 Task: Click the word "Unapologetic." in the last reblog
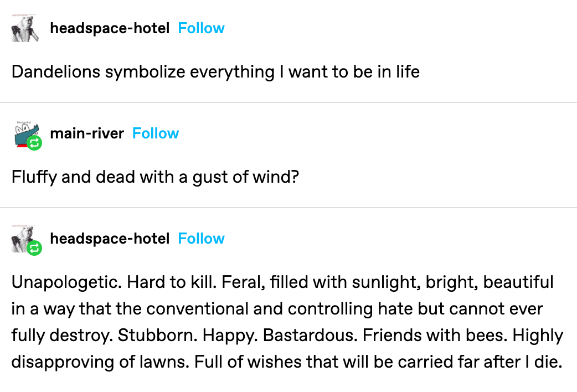click(x=66, y=283)
